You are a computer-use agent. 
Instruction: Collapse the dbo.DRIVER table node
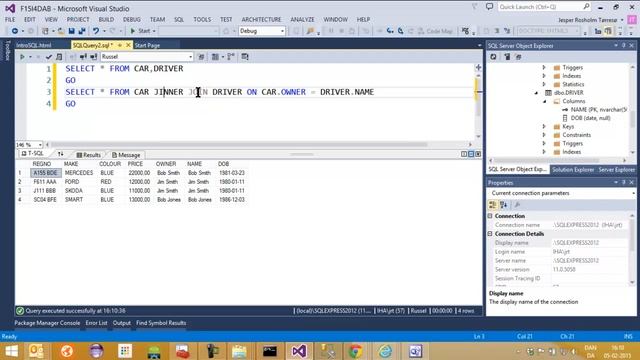point(536,93)
